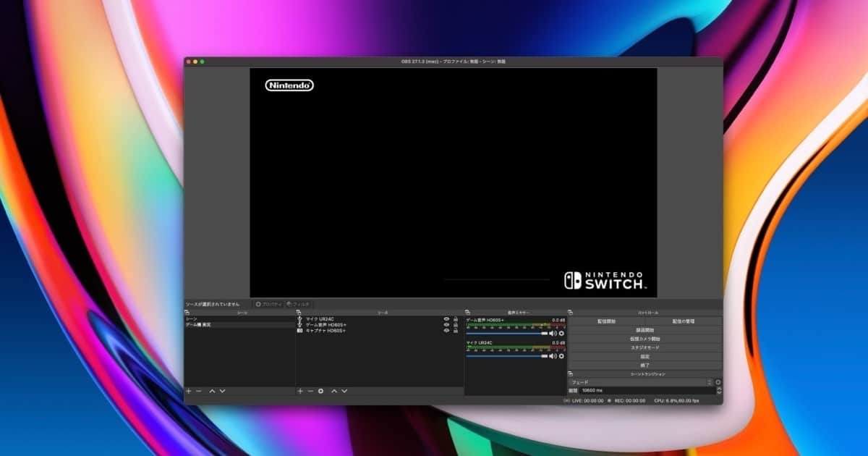This screenshot has height=456, width=868.
Task: Add a new source in the ソース panel
Action: (300, 391)
